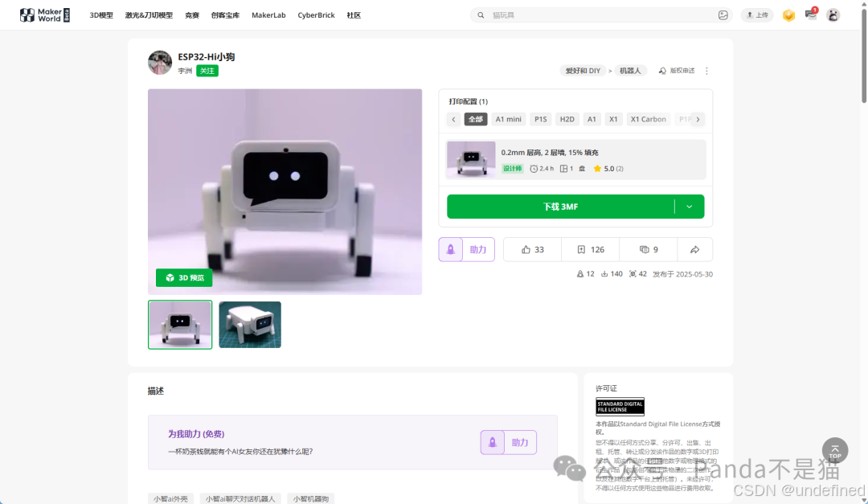The height and width of the screenshot is (504, 868).
Task: Click the 设计师 designer badge
Action: 512,168
